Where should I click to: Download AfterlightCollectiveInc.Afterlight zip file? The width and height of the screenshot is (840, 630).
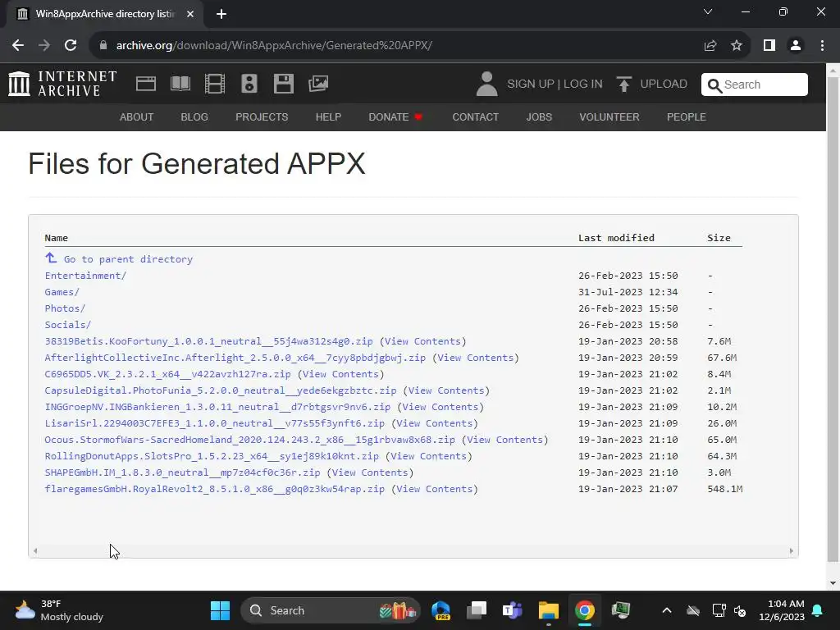tap(235, 358)
